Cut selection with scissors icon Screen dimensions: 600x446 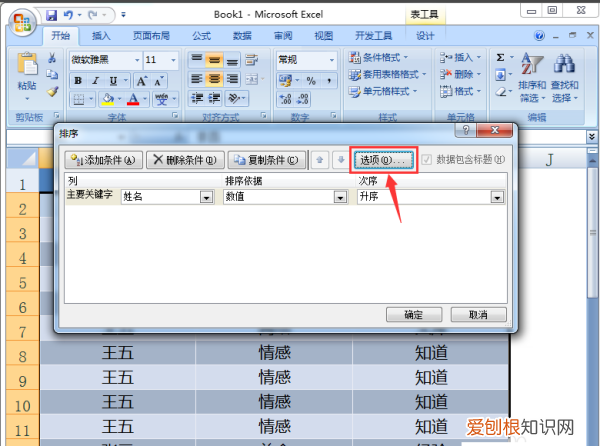coord(52,58)
